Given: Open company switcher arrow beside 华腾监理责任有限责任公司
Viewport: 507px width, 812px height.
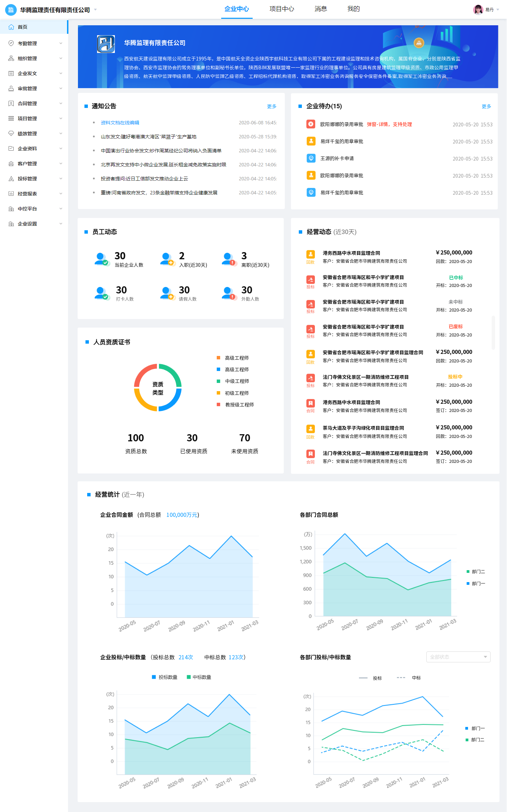Looking at the screenshot, I should click(95, 10).
